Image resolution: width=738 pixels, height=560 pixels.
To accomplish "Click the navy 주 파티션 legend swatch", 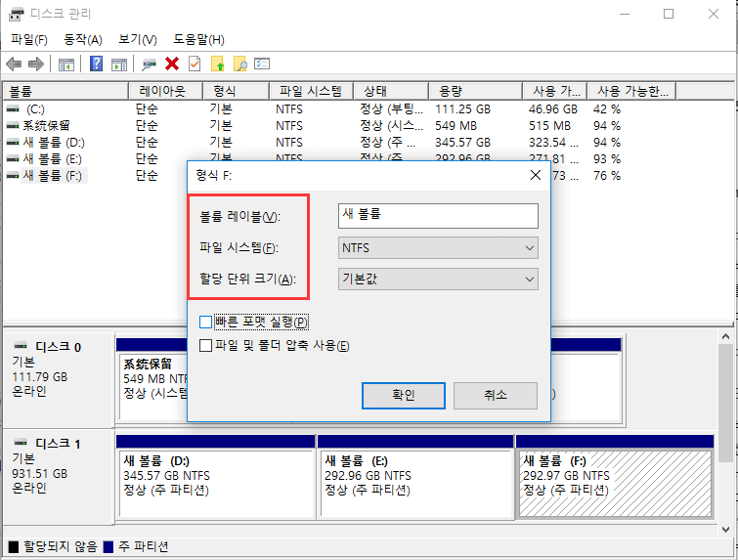I will tap(109, 547).
